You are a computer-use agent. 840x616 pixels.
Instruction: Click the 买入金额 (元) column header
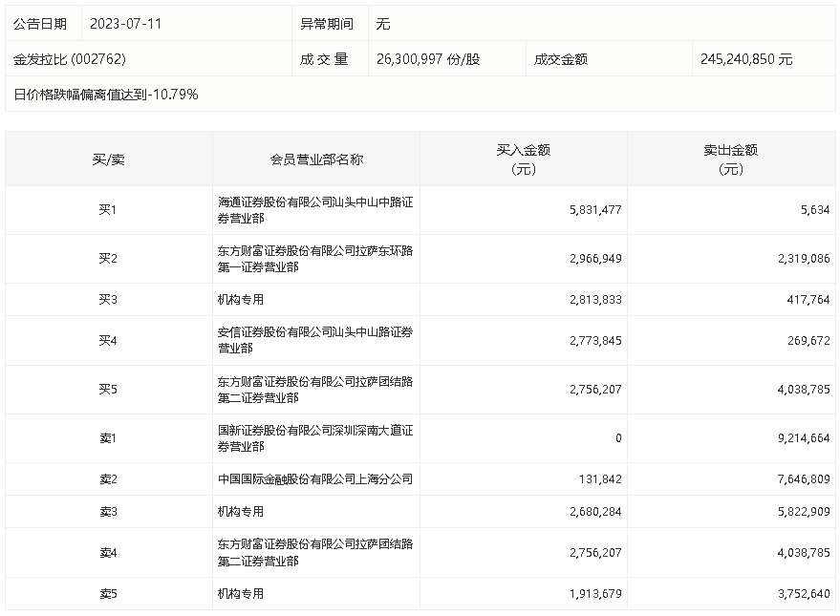pyautogui.click(x=523, y=159)
